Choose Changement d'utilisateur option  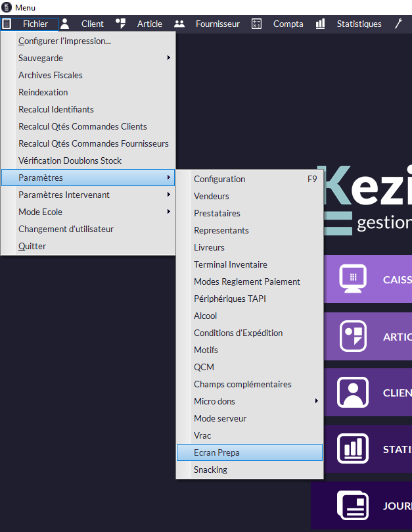[x=66, y=229]
